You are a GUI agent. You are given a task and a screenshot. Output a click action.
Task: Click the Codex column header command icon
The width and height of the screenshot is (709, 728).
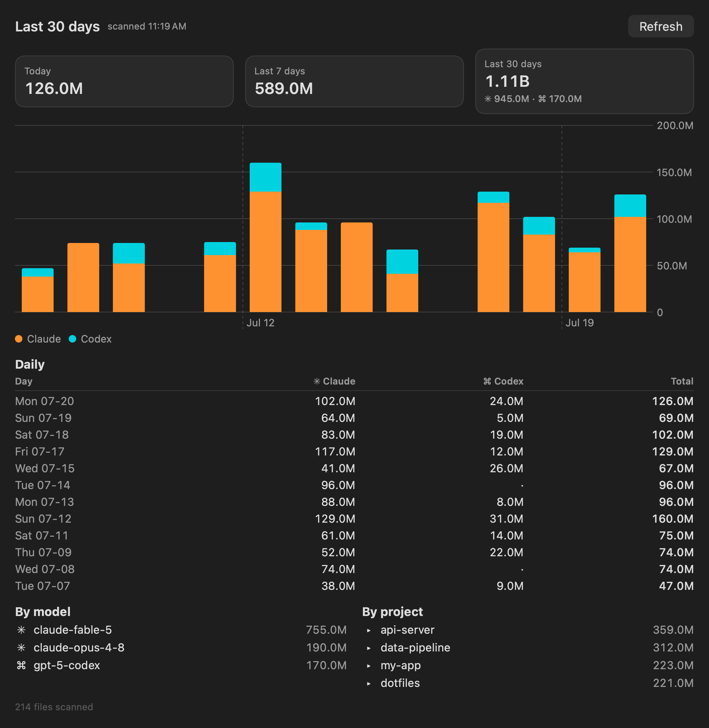pyautogui.click(x=487, y=381)
